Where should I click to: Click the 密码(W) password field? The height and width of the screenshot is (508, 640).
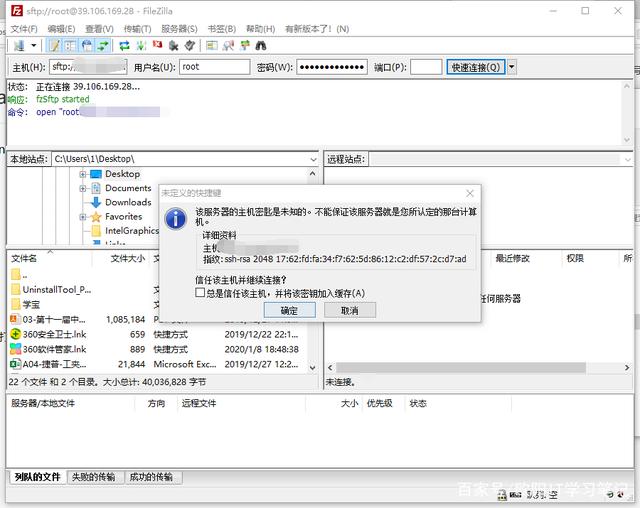point(332,67)
